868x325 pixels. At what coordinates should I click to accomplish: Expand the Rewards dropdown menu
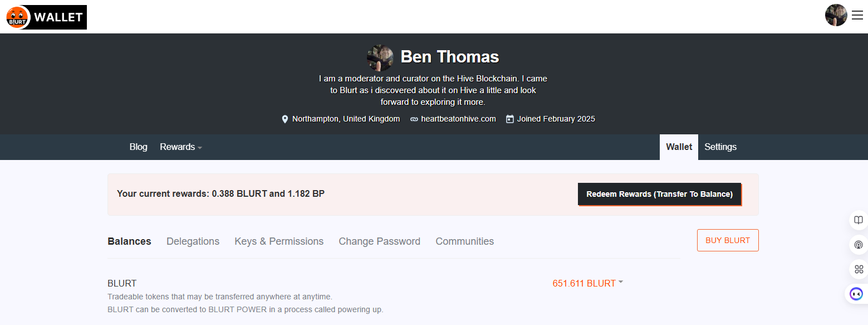[181, 147]
